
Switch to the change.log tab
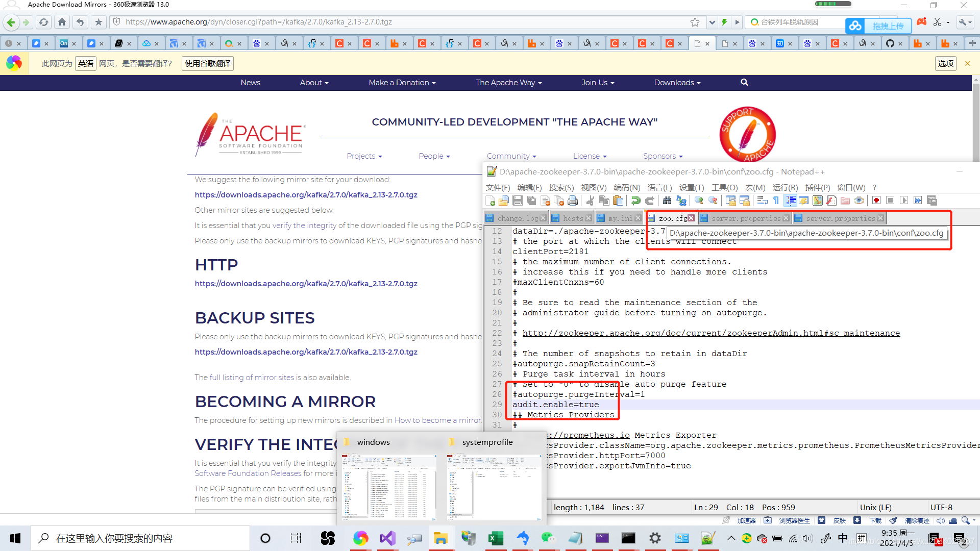pos(517,218)
